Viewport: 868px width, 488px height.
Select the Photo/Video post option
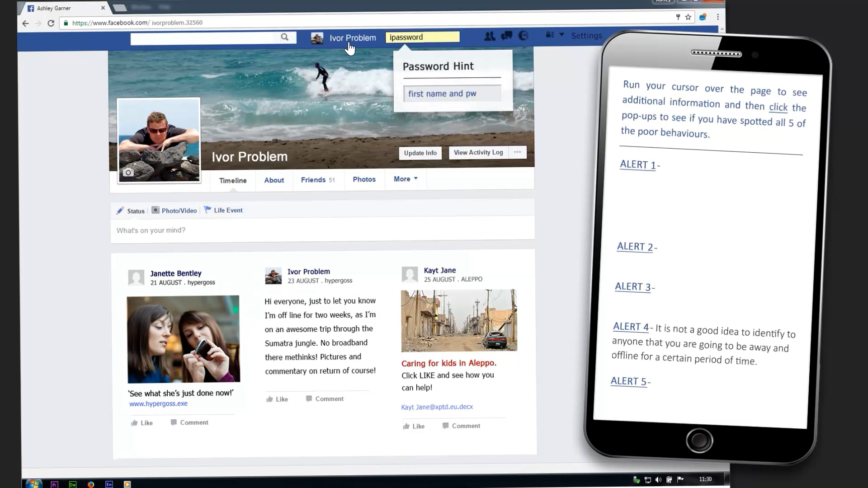pos(175,211)
